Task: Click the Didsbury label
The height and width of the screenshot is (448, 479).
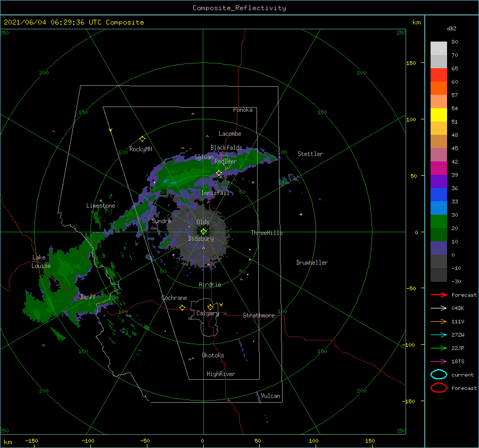Action: coord(201,239)
